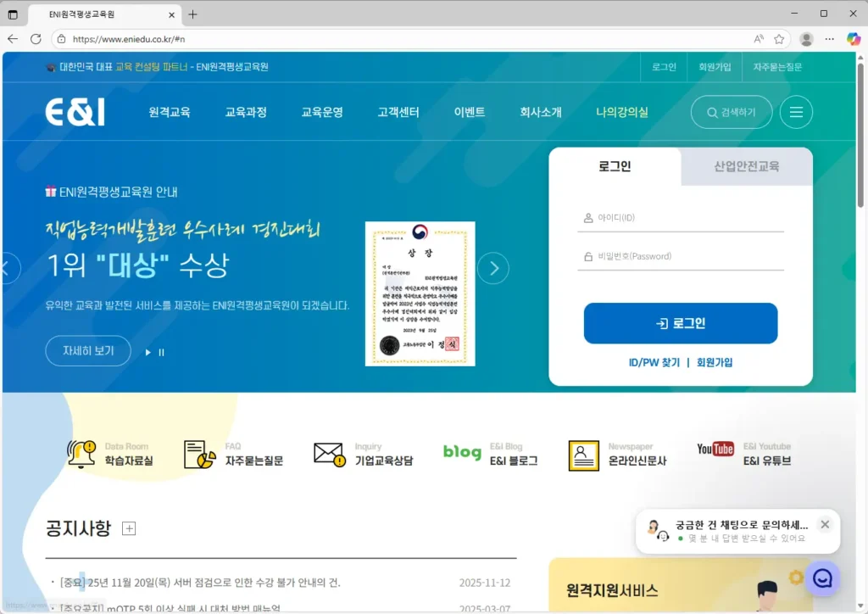Screen dimensions: 868x614
Task: Click 자주묻는질문 link in top bar
Action: click(777, 67)
